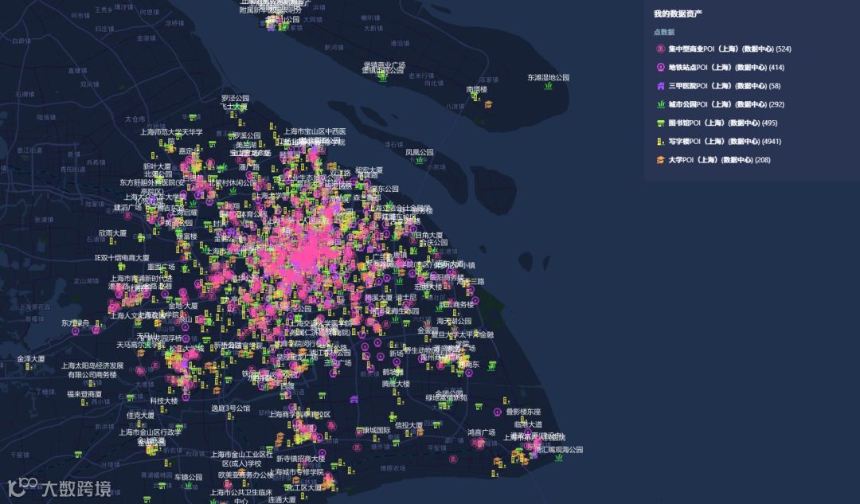Click the 欧美亚商务公馆 map label
This screenshot has height=504, width=860.
click(246, 475)
